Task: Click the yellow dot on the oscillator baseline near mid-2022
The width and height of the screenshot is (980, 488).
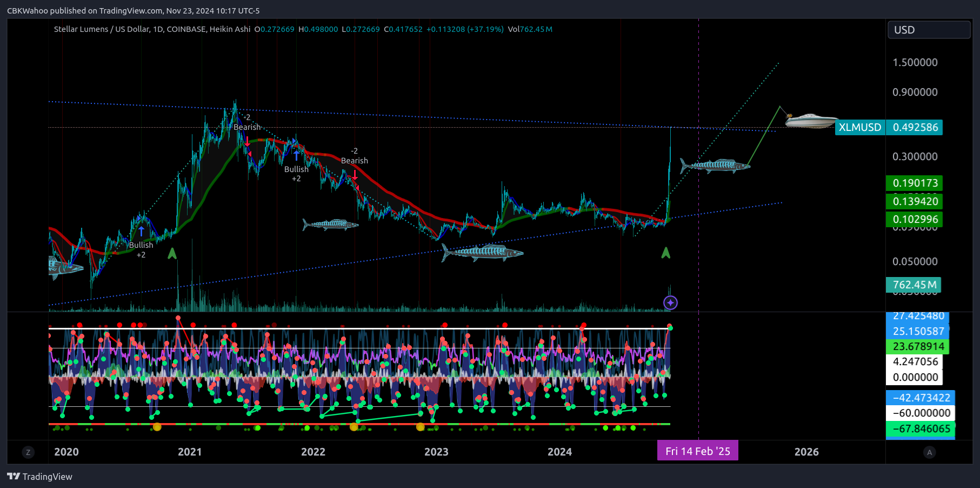Action: [x=354, y=427]
